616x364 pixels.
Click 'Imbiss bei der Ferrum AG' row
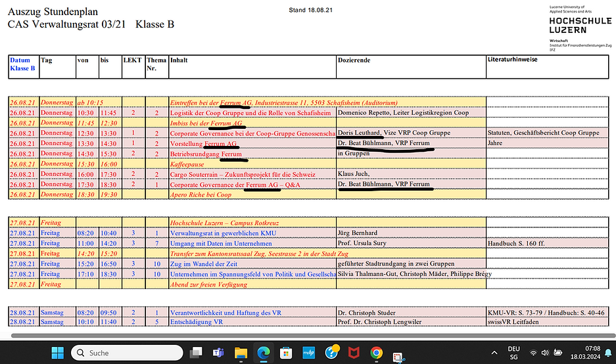coord(206,124)
